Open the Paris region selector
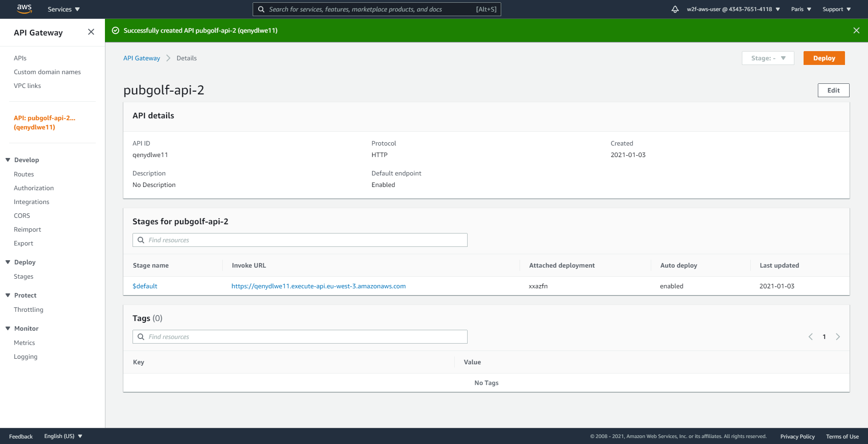The height and width of the screenshot is (444, 868). pyautogui.click(x=801, y=9)
